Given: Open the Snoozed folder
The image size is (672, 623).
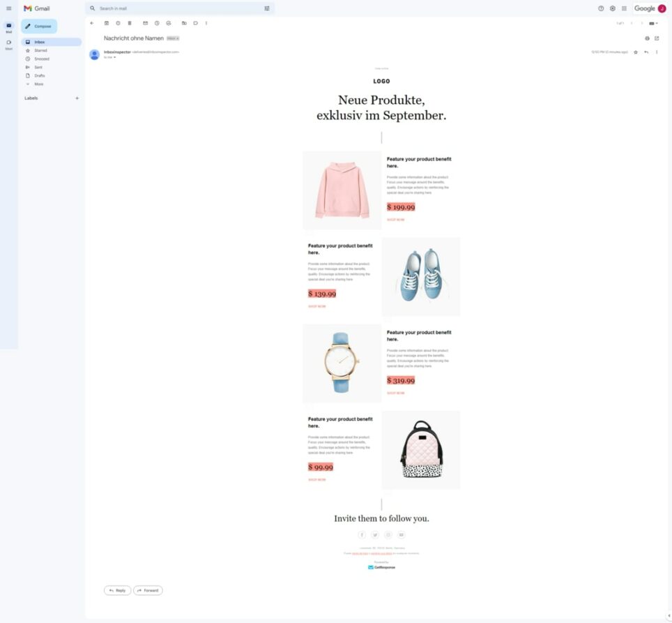Looking at the screenshot, I should click(x=41, y=59).
